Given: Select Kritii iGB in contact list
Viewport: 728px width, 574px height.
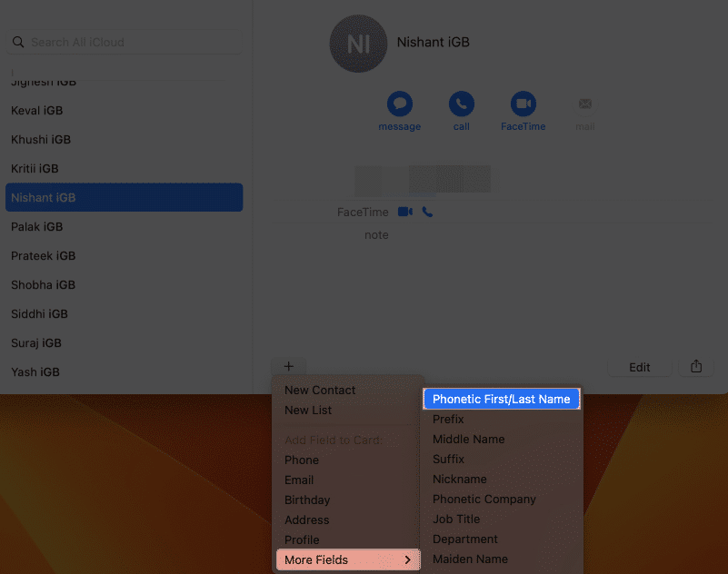Looking at the screenshot, I should click(x=124, y=168).
